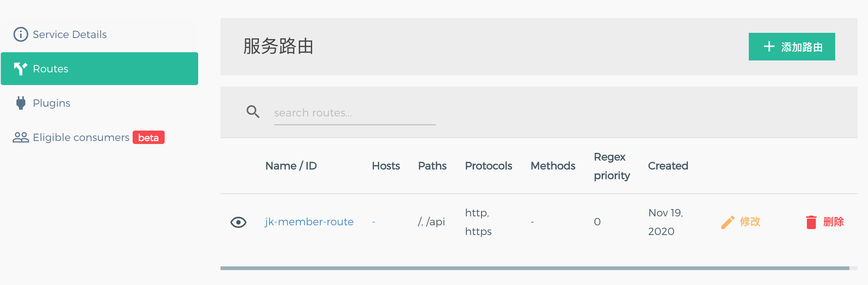Click the horizontal scrollbar below the table

click(535, 268)
